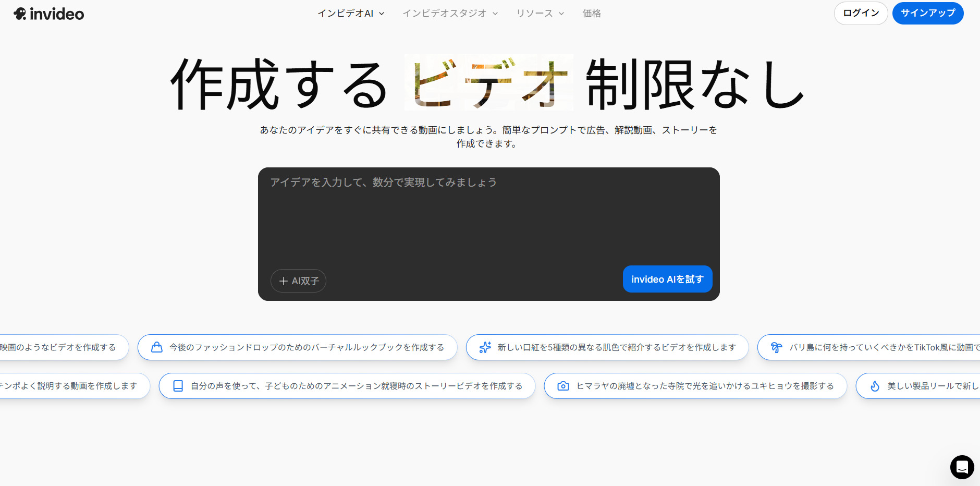Image resolution: width=980 pixels, height=486 pixels.
Task: Open the chat support bubble icon
Action: click(x=962, y=467)
